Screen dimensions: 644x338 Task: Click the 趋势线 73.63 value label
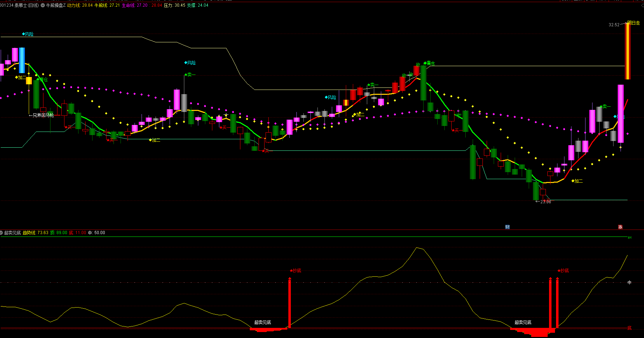[x=35, y=233]
